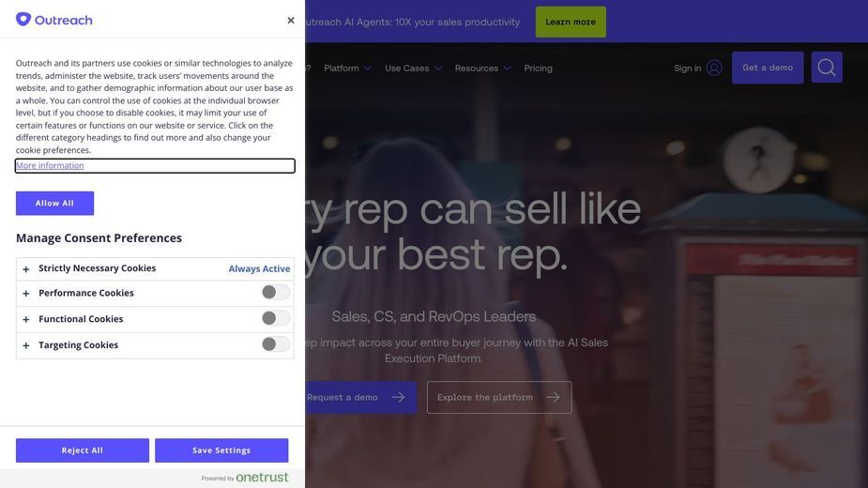868x488 pixels.
Task: Click the arrow on Request a demo
Action: (x=398, y=397)
